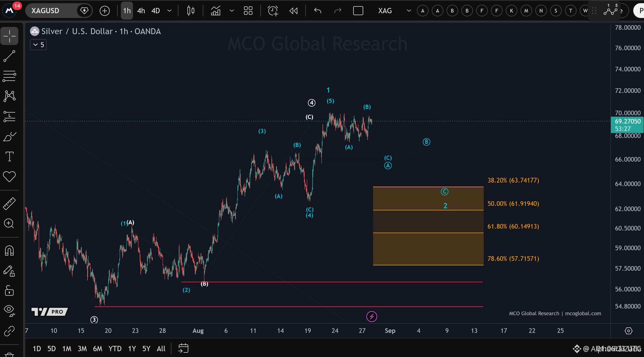This screenshot has height=357, width=644.
Task: Select the forecasting and measurement tool
Action: click(9, 116)
